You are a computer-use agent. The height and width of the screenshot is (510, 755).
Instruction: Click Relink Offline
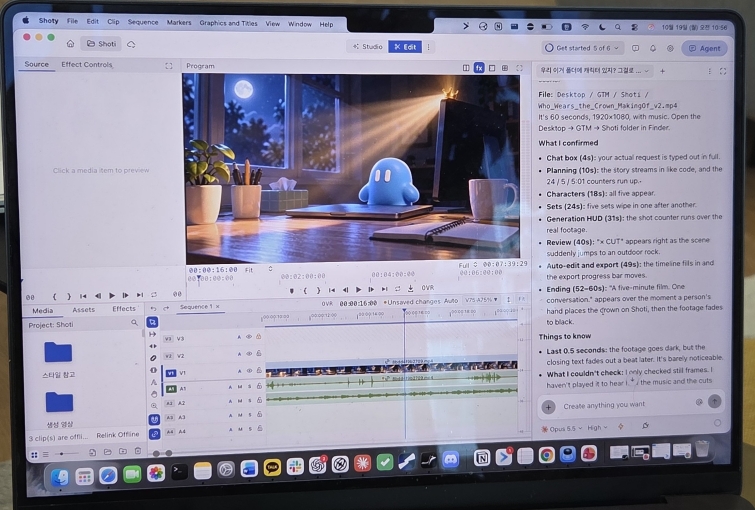[117, 435]
